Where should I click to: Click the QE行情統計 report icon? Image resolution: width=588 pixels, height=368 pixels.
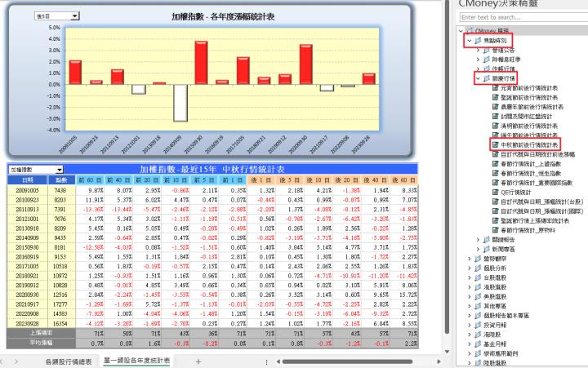tap(495, 193)
